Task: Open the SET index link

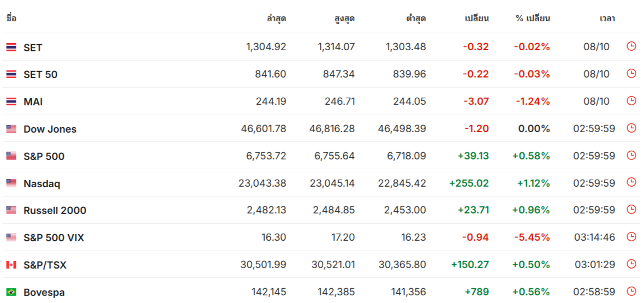Action: (33, 47)
